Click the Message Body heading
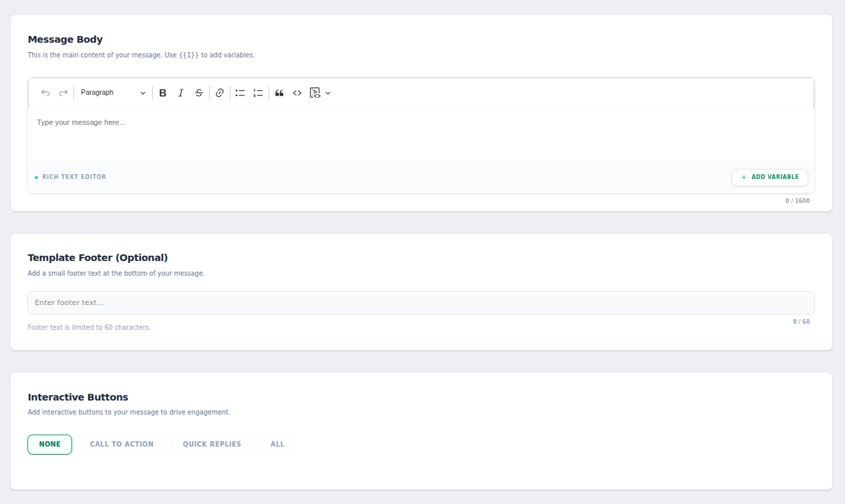 pyautogui.click(x=65, y=39)
